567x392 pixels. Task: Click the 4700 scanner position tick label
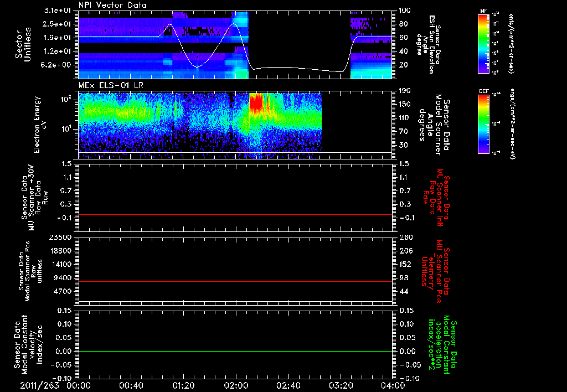[63, 291]
